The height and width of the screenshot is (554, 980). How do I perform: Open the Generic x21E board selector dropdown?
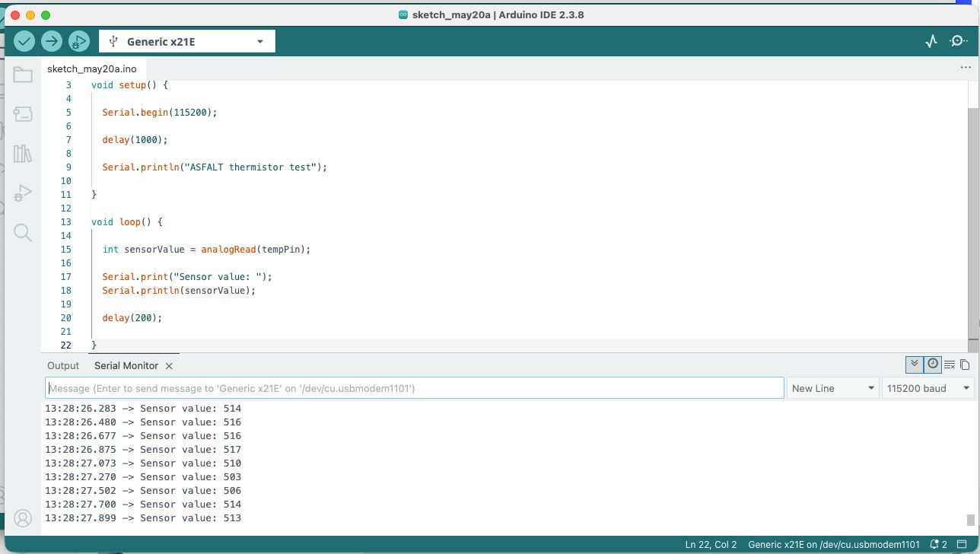click(187, 41)
